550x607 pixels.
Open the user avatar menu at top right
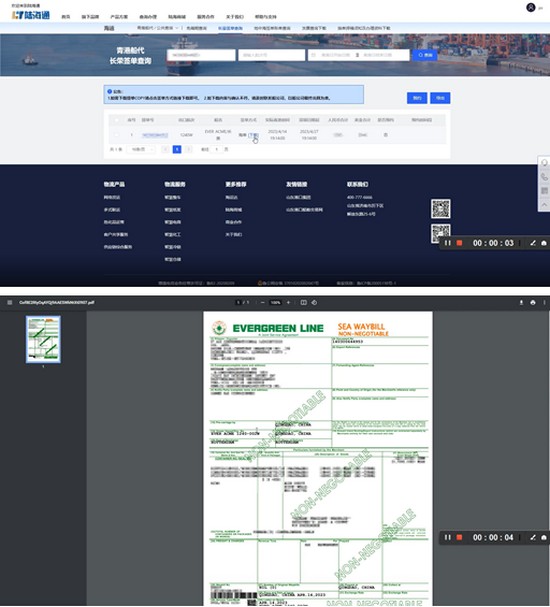(x=531, y=7)
